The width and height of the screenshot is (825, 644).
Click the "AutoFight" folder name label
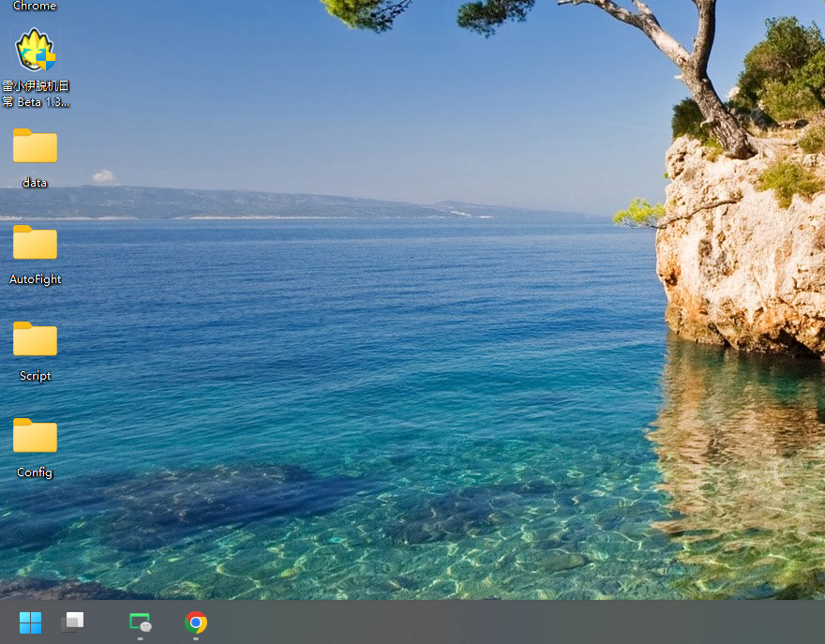tap(35, 279)
